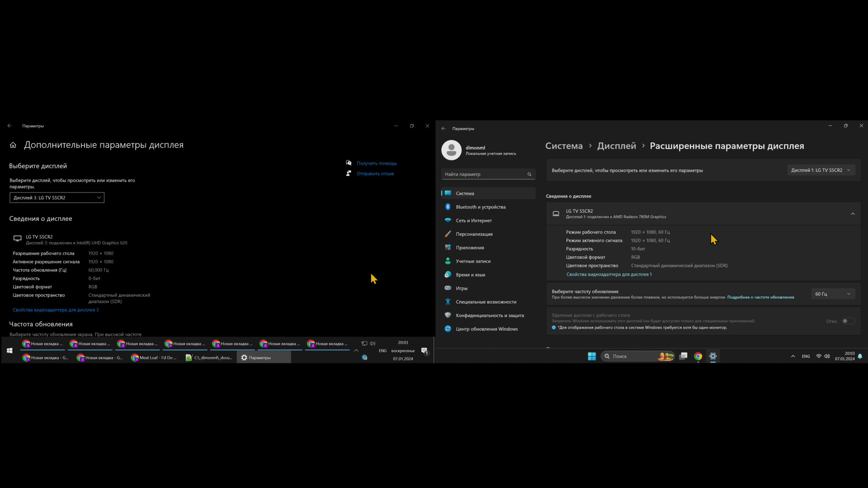868x488 pixels.
Task: Click the Settings gear icon in right taskbar
Action: point(713,357)
